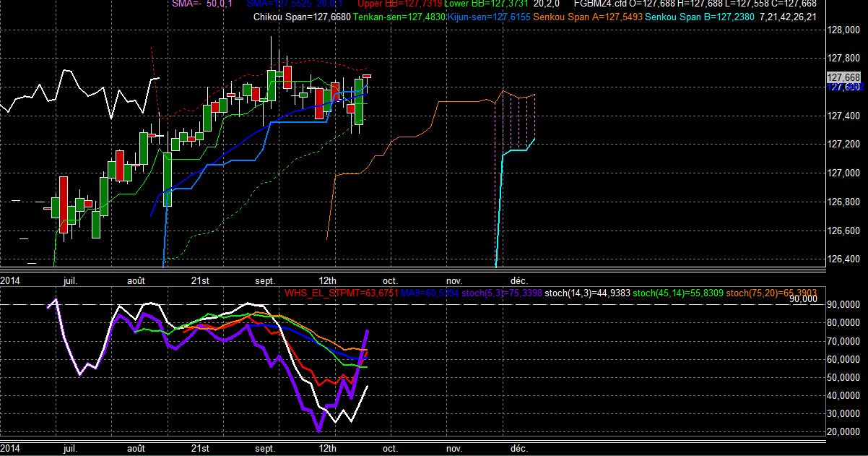Click 12th on the stochastic panel time axis
The image size is (868, 456).
(329, 448)
